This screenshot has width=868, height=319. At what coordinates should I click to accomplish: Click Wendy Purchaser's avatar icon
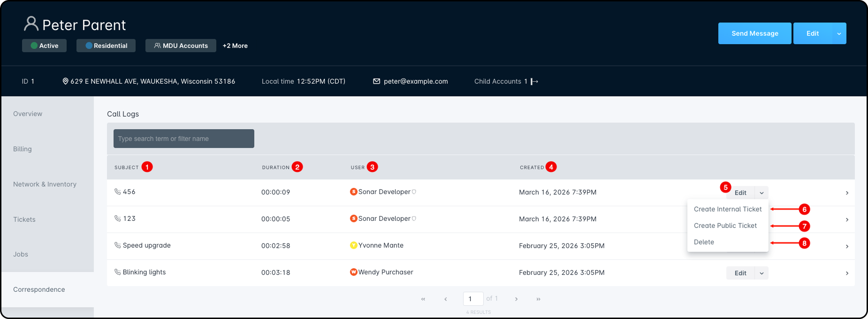[x=354, y=272]
